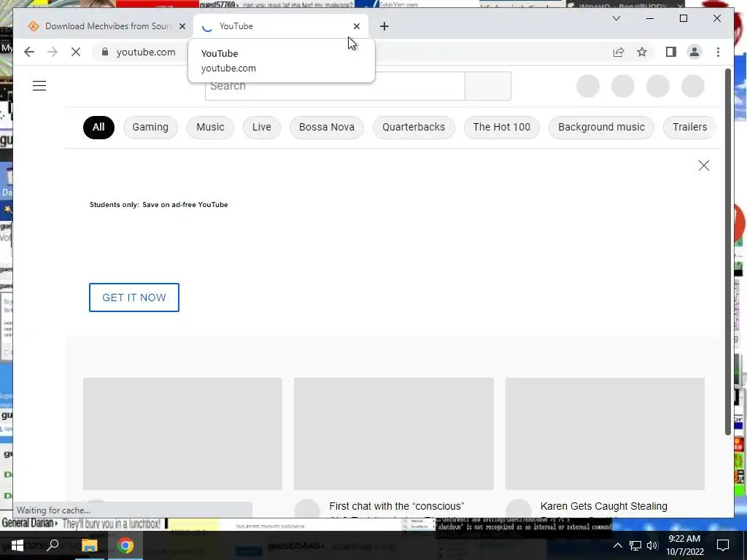The image size is (747, 560).
Task: Open the Windows Start menu
Action: click(18, 545)
